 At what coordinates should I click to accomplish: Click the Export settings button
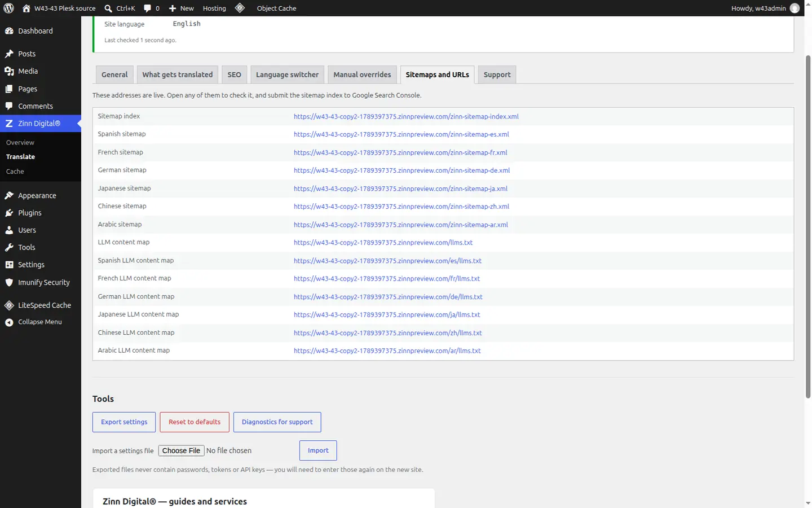pyautogui.click(x=124, y=422)
